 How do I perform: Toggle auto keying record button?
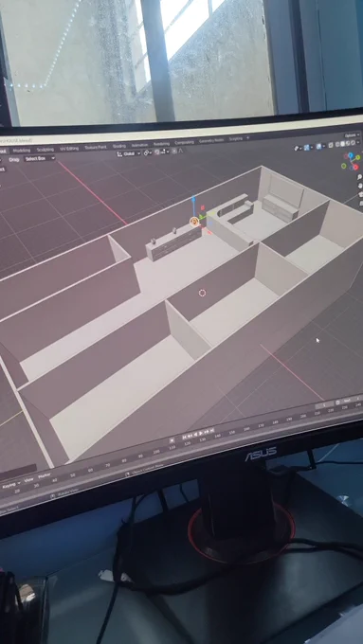point(172,440)
